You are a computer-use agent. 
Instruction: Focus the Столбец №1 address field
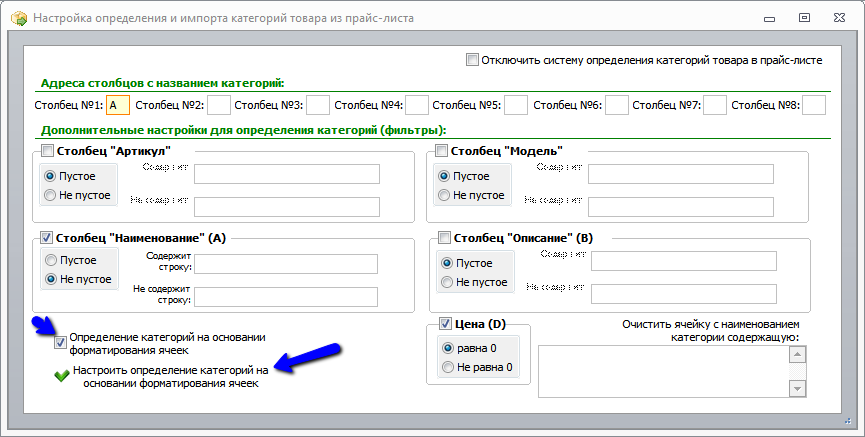pos(118,105)
